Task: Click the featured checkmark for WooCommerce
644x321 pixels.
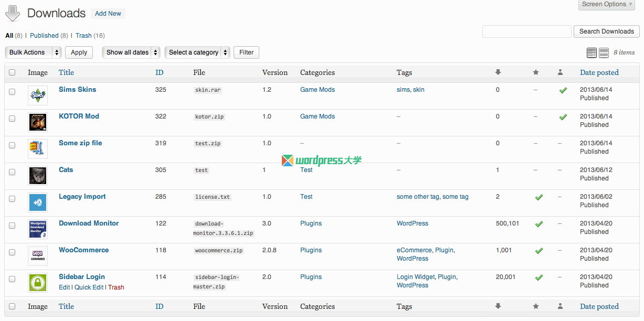Action: [x=539, y=251]
